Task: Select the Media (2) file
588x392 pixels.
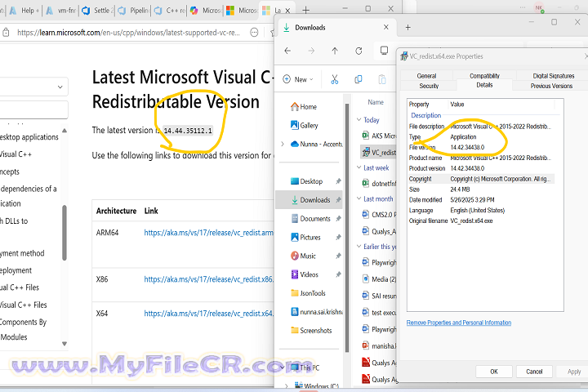Action: coord(379,279)
